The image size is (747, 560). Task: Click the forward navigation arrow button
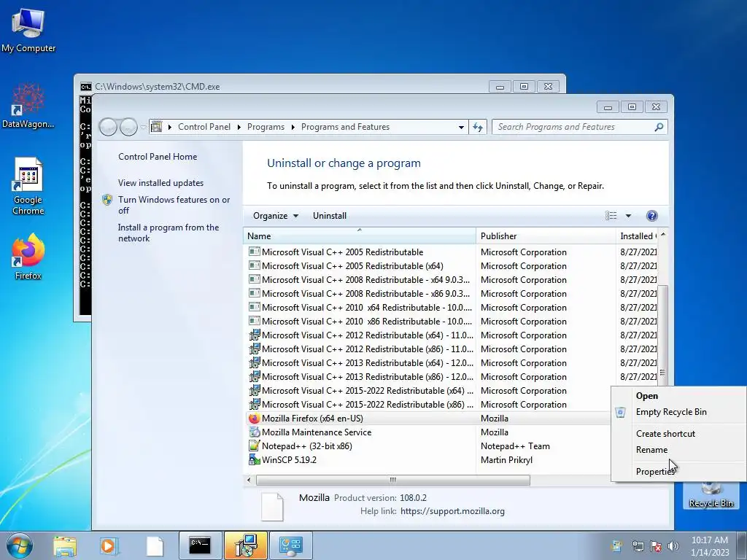(128, 127)
